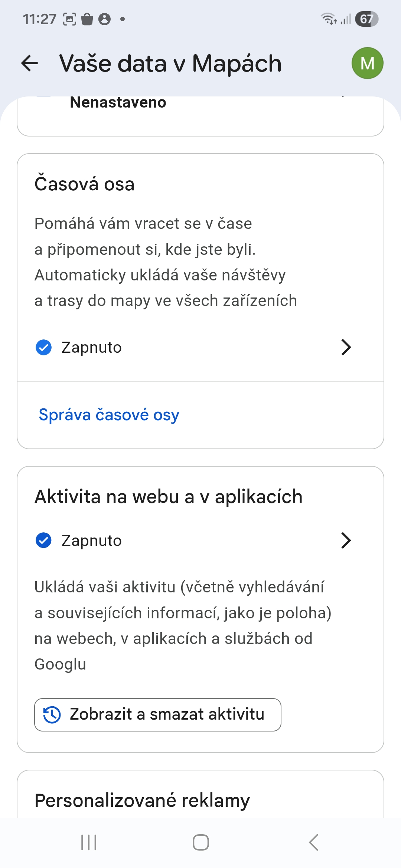Viewport: 401px width, 868px height.
Task: Tap the history clock icon
Action: tap(52, 714)
